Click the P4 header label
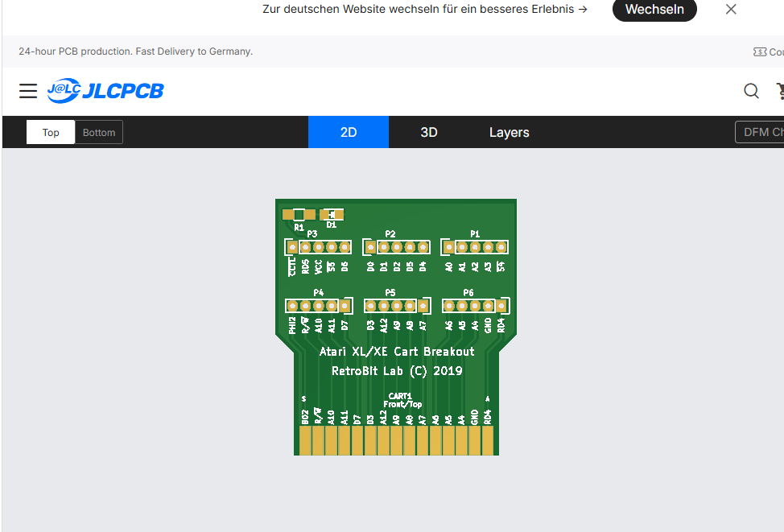 tap(319, 292)
